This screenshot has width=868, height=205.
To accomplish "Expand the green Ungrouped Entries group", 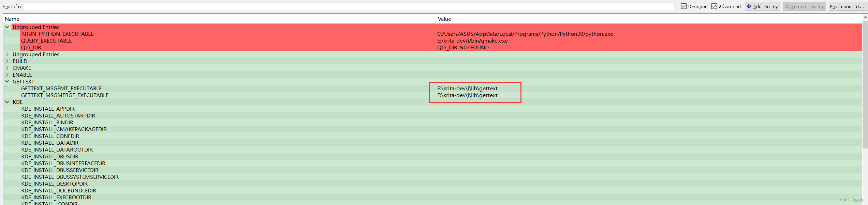I will (x=7, y=54).
